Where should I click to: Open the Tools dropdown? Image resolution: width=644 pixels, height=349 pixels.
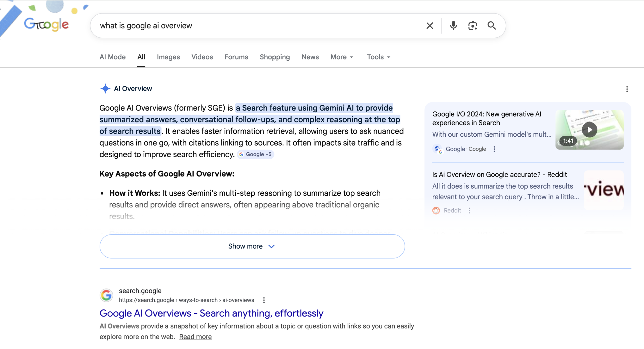[x=378, y=57]
